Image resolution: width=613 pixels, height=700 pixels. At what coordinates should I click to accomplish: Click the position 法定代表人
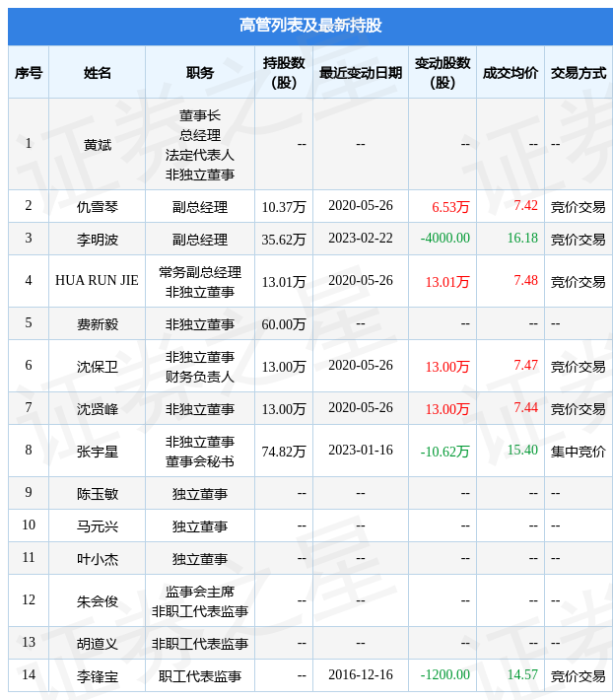(x=200, y=155)
